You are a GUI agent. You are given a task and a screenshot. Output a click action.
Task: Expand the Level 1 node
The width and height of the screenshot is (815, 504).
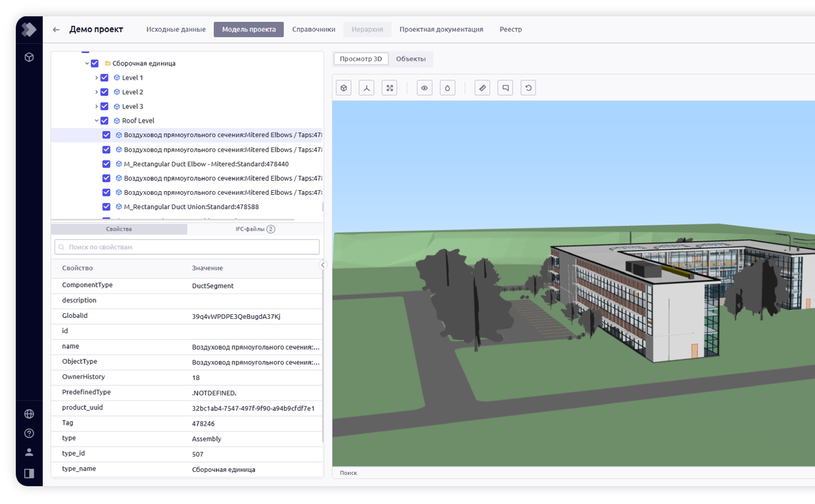[x=96, y=77]
